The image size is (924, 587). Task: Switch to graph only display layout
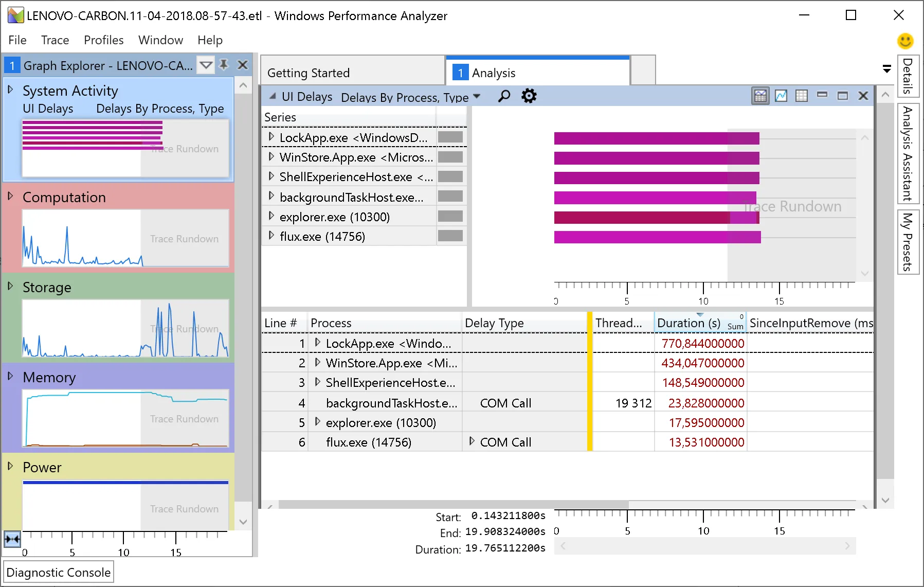pos(781,96)
